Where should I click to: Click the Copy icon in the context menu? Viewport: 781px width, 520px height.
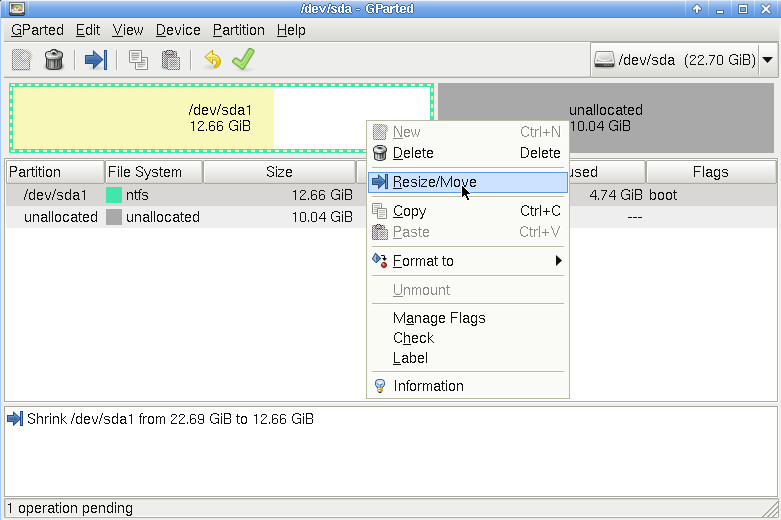click(380, 211)
